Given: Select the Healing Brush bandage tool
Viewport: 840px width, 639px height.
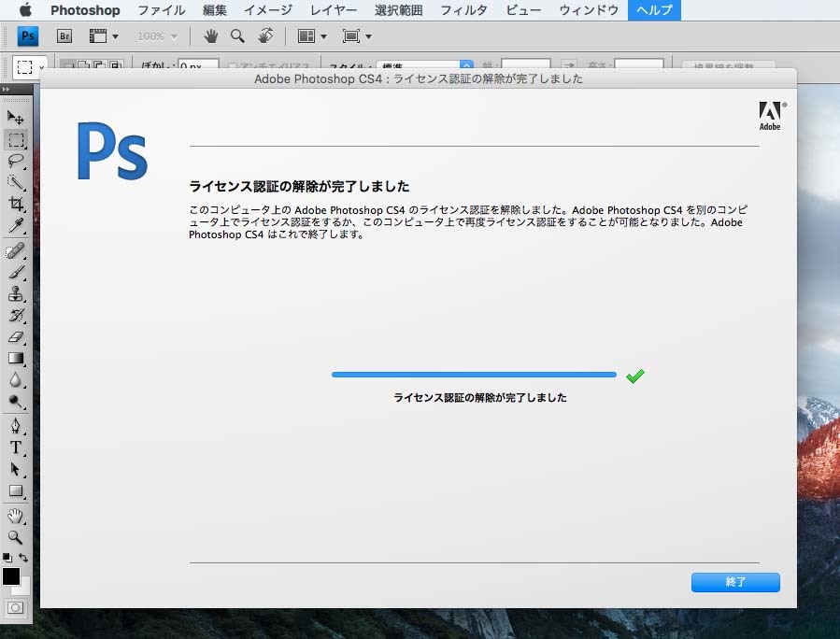Looking at the screenshot, I should point(15,250).
